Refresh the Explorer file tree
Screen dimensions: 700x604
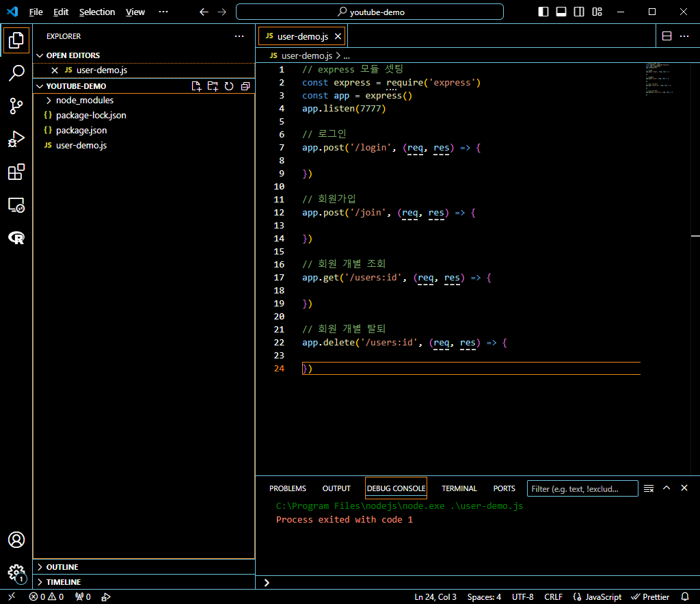point(229,86)
